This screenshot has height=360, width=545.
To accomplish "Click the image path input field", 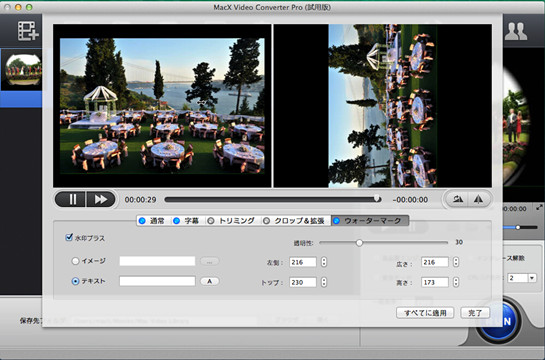I will click(157, 261).
